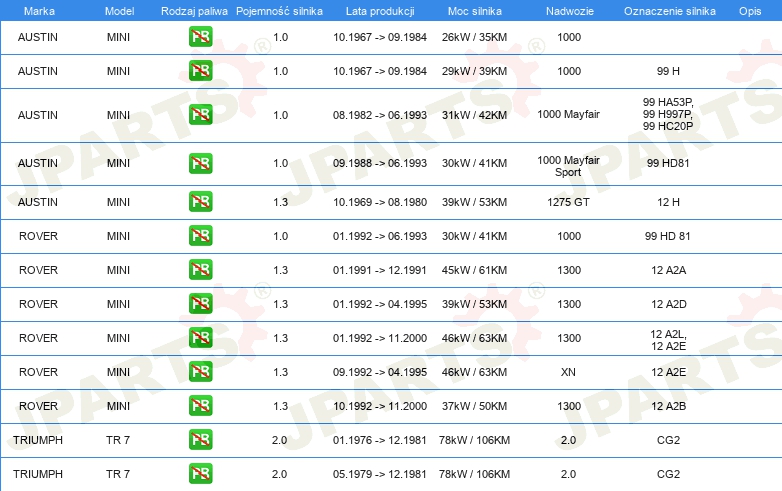782x491 pixels.
Task: Click fuel icon in Austin Mini 26kW row
Action: pyautogui.click(x=200, y=36)
